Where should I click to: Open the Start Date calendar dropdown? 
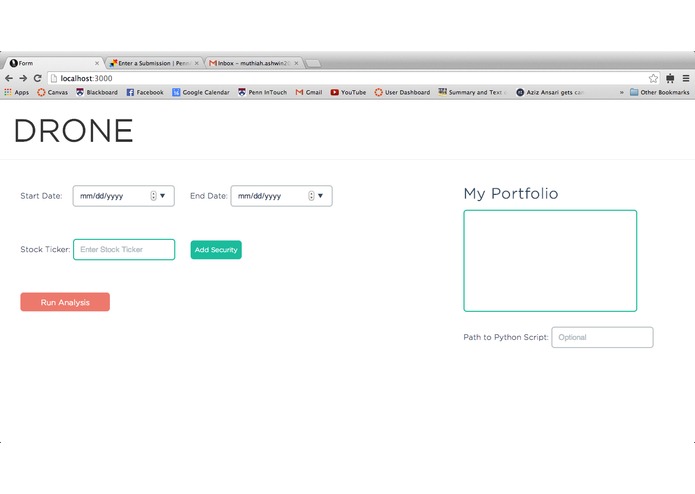(x=163, y=196)
